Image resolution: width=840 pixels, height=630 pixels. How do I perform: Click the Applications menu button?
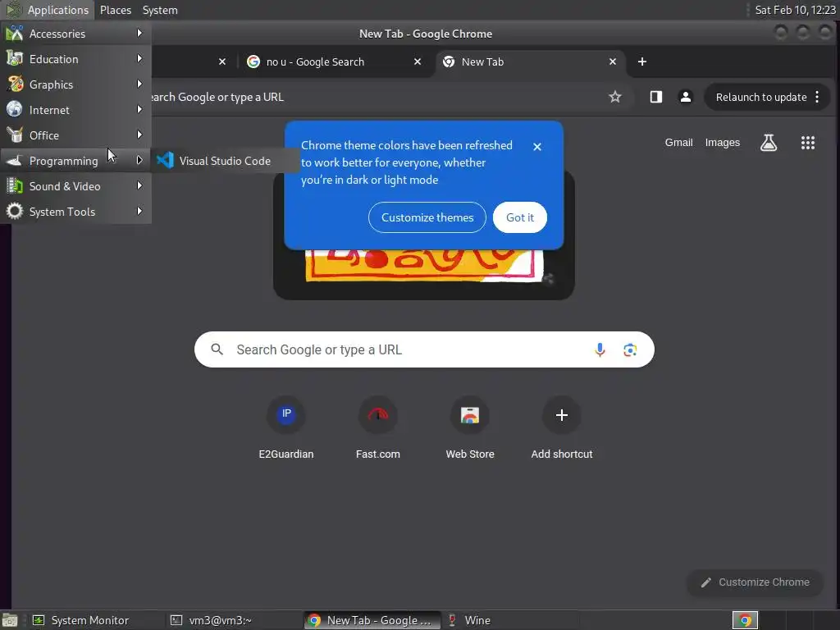pos(47,10)
